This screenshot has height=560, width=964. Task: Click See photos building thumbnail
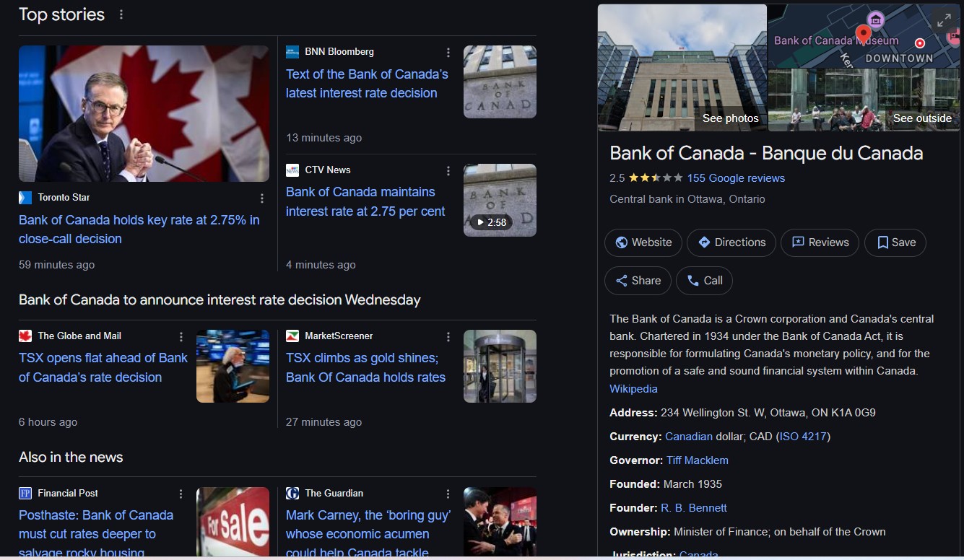point(682,68)
